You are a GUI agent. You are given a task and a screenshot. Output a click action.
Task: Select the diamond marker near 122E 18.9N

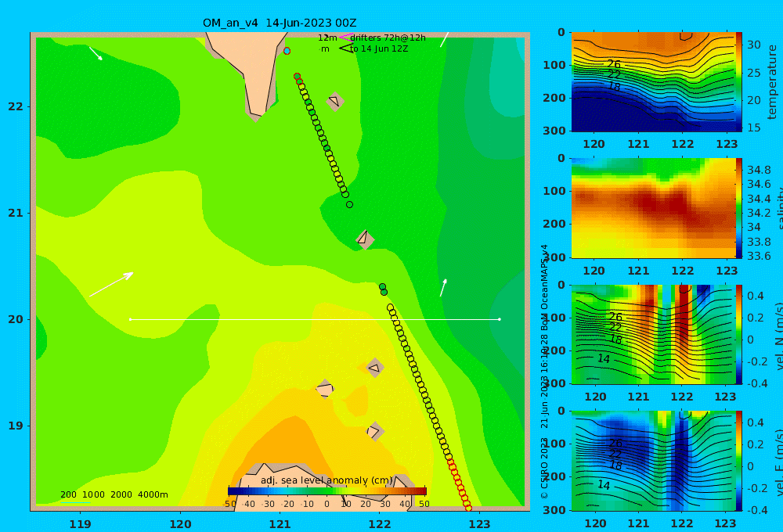pyautogui.click(x=374, y=431)
